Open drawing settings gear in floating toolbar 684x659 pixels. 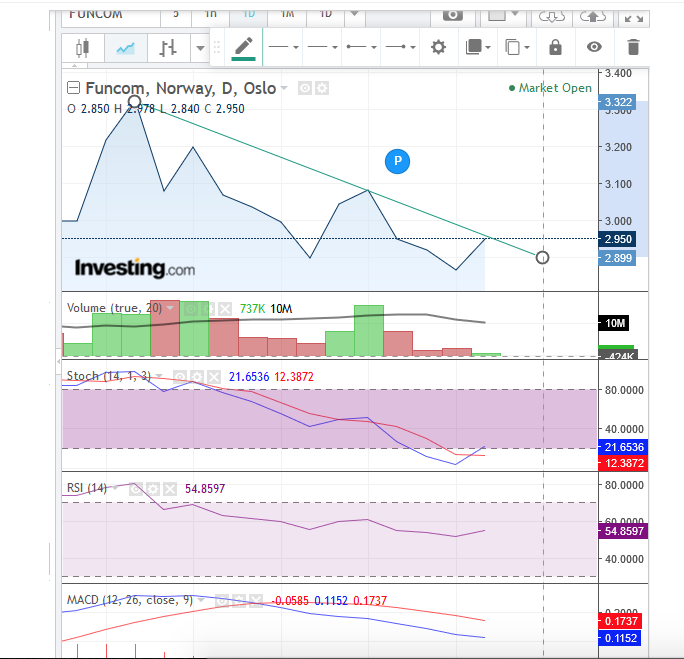(x=438, y=47)
